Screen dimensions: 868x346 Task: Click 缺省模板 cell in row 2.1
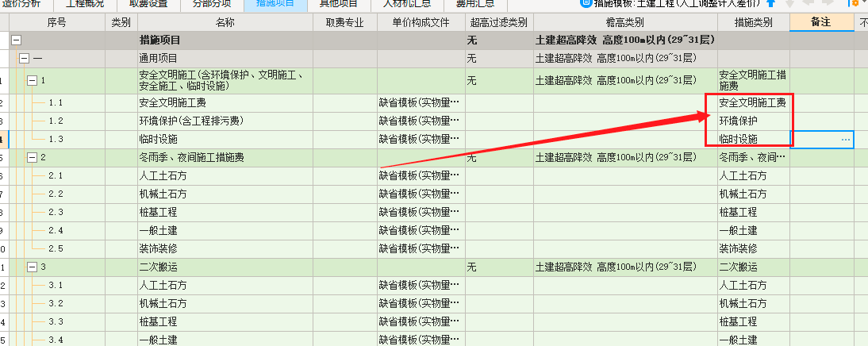point(421,176)
